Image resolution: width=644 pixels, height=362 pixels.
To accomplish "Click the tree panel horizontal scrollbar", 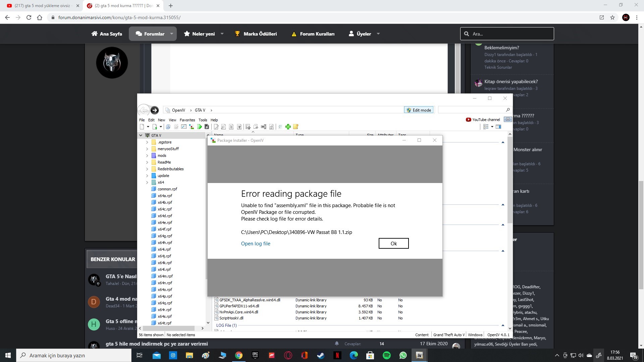I will [x=171, y=328].
